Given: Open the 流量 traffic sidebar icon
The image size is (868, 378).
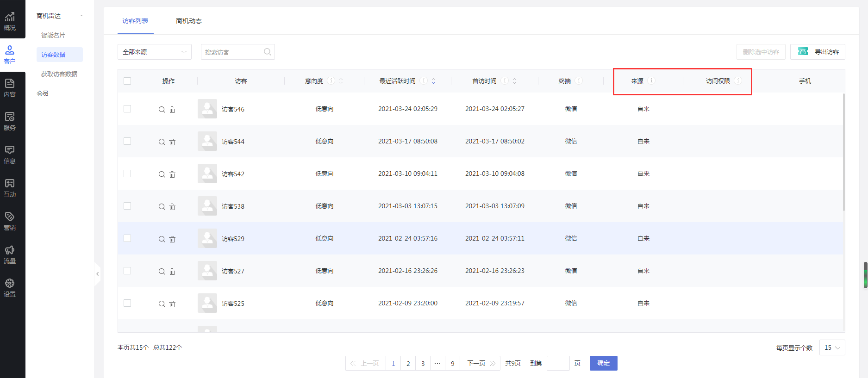Looking at the screenshot, I should pos(10,254).
